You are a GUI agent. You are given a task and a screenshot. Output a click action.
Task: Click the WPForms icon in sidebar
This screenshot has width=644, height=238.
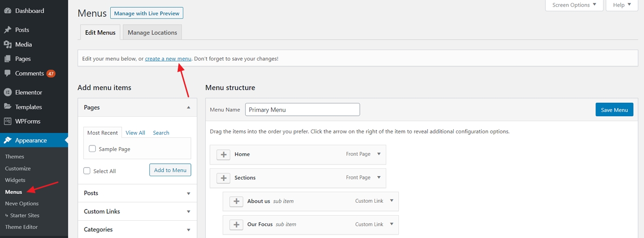[x=7, y=121]
